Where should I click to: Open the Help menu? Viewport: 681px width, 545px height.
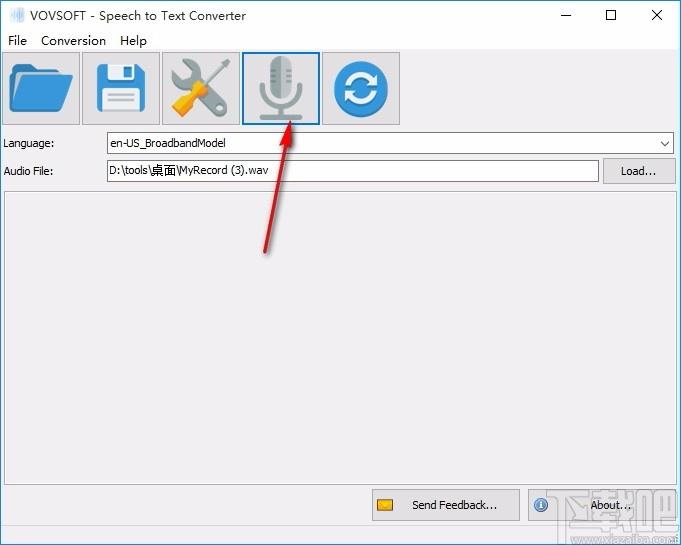(x=133, y=41)
